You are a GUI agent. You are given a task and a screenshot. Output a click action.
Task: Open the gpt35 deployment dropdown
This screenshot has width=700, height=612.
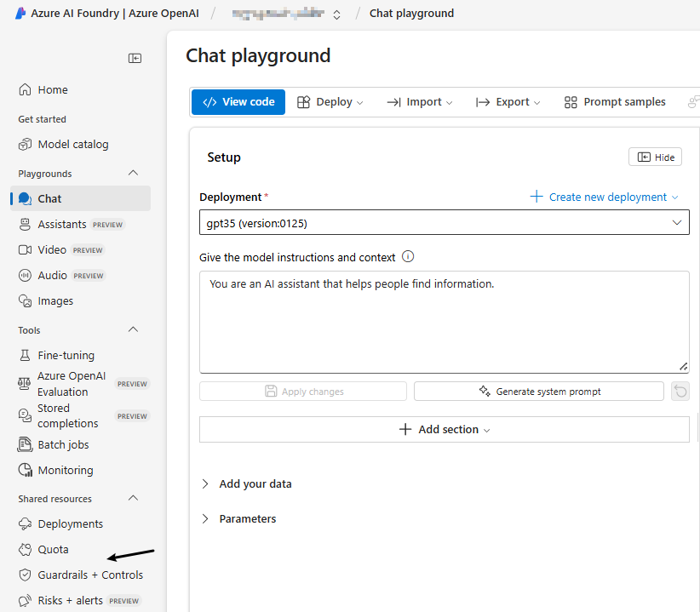[x=445, y=223]
